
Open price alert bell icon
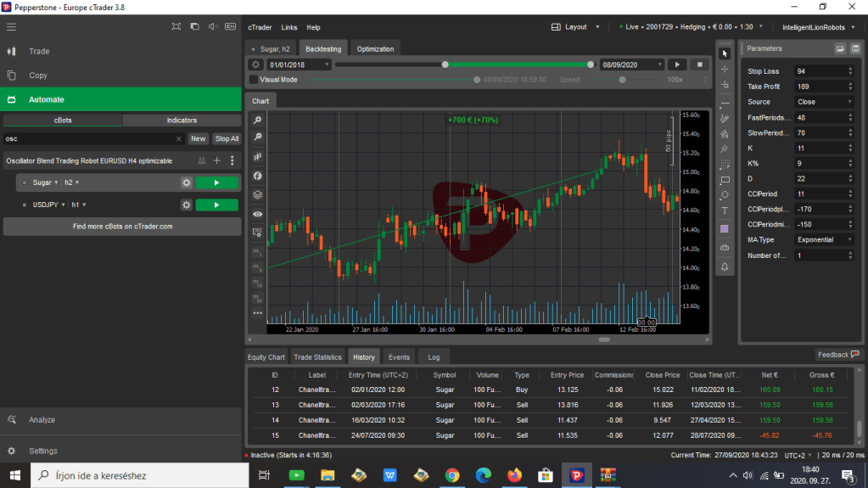point(725,266)
